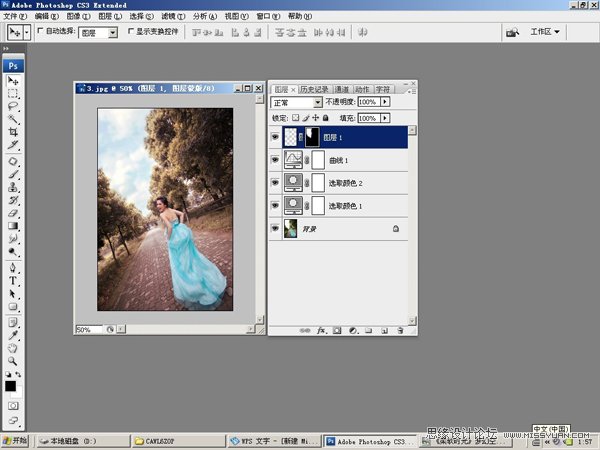This screenshot has height=450, width=600.
Task: Click the layer style fx icon
Action: click(x=321, y=329)
